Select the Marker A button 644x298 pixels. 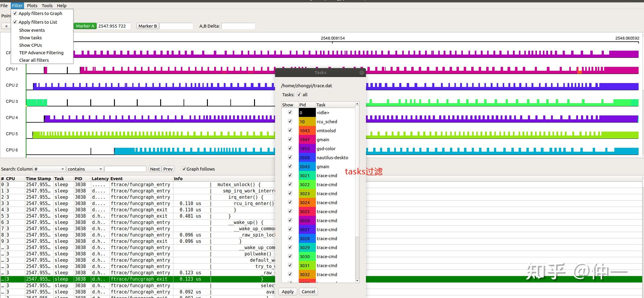pyautogui.click(x=85, y=26)
